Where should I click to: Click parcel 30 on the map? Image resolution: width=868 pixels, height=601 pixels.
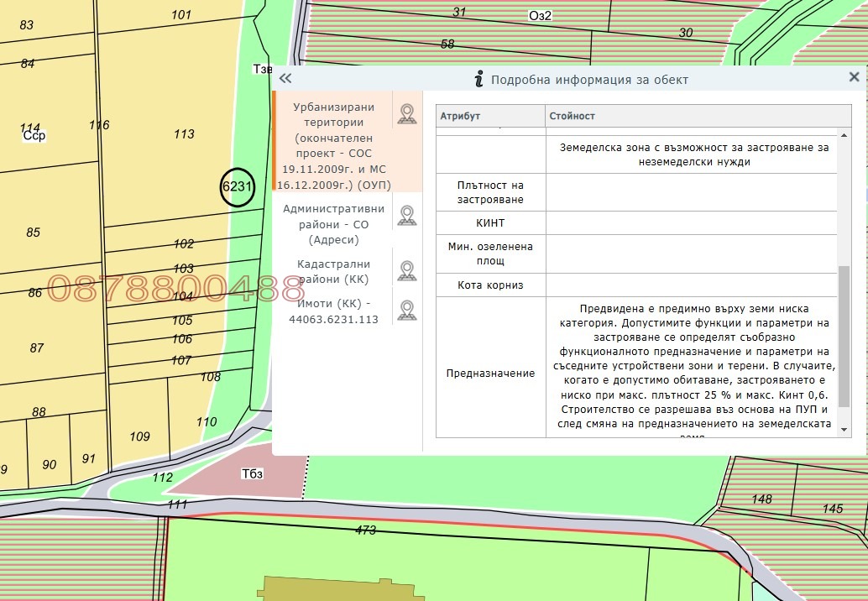686,33
